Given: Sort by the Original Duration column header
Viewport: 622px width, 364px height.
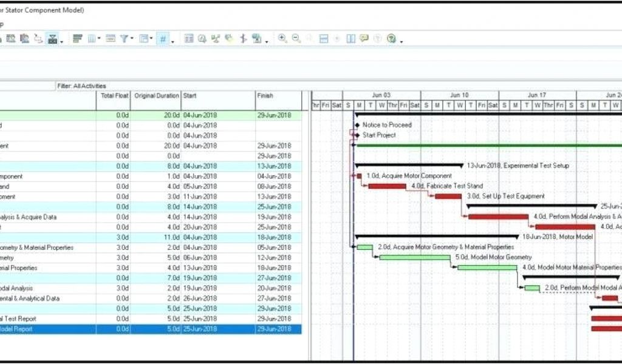Looking at the screenshot, I should click(156, 96).
